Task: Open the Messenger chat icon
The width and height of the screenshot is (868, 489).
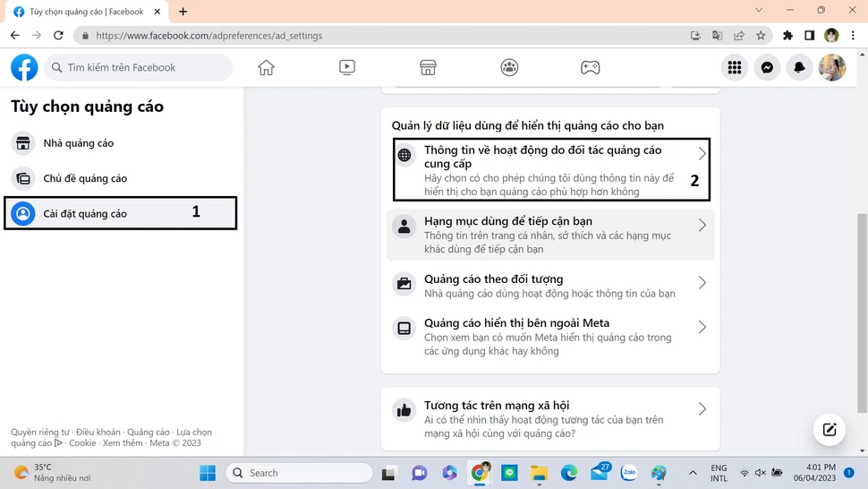Action: [x=767, y=67]
